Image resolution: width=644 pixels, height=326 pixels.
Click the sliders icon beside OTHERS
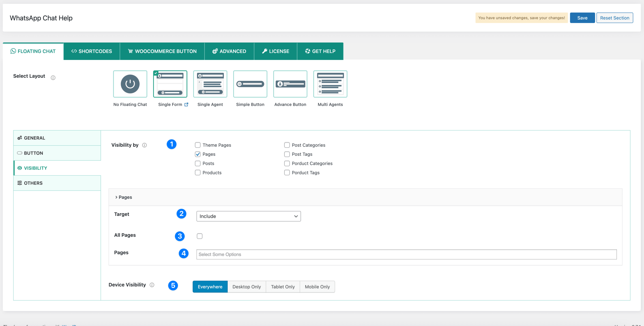pos(20,183)
